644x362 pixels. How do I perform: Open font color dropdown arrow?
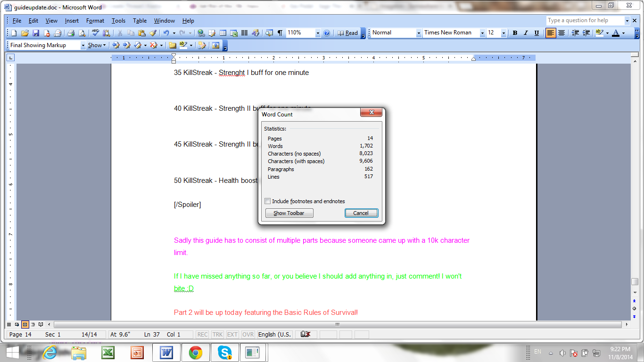(x=623, y=33)
